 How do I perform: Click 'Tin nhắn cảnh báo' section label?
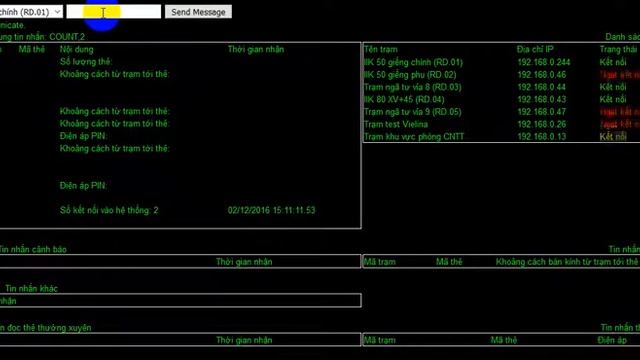(33, 249)
